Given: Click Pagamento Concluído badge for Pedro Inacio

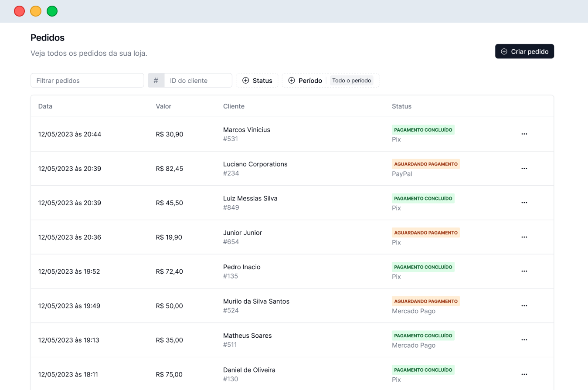Looking at the screenshot, I should (x=423, y=267).
